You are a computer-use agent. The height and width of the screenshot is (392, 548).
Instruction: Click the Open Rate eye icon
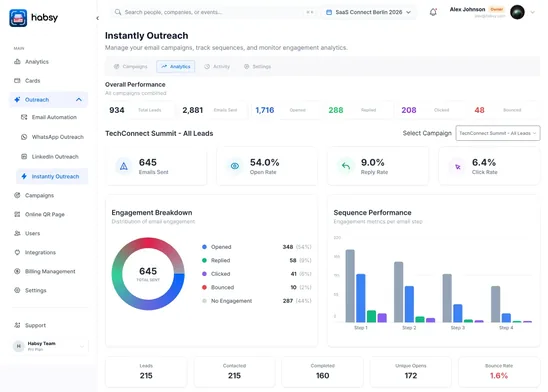click(x=235, y=166)
